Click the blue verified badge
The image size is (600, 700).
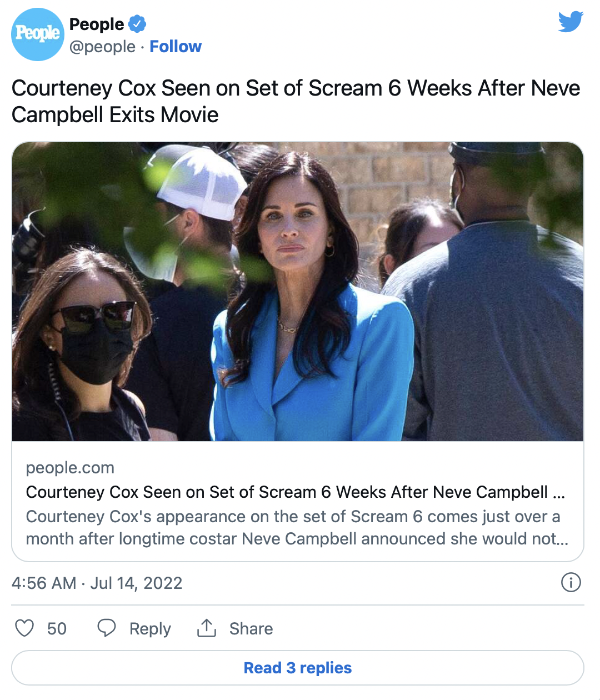[x=137, y=24]
